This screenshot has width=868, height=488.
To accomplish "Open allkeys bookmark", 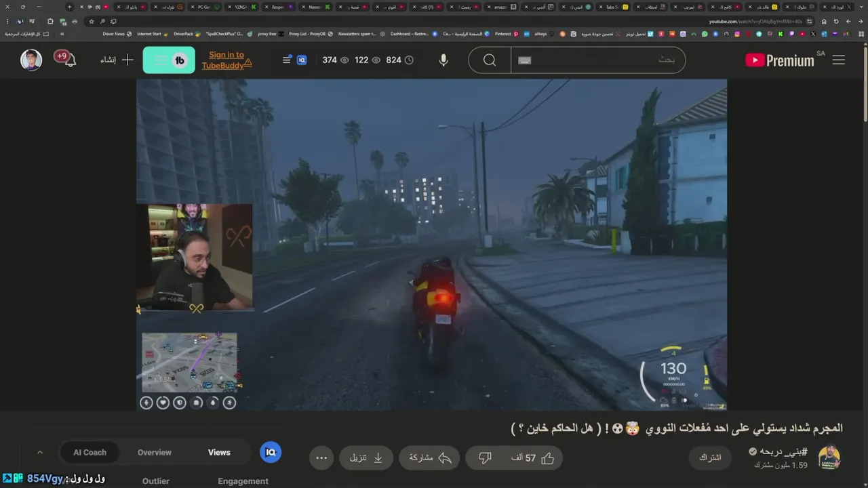I will [x=544, y=34].
